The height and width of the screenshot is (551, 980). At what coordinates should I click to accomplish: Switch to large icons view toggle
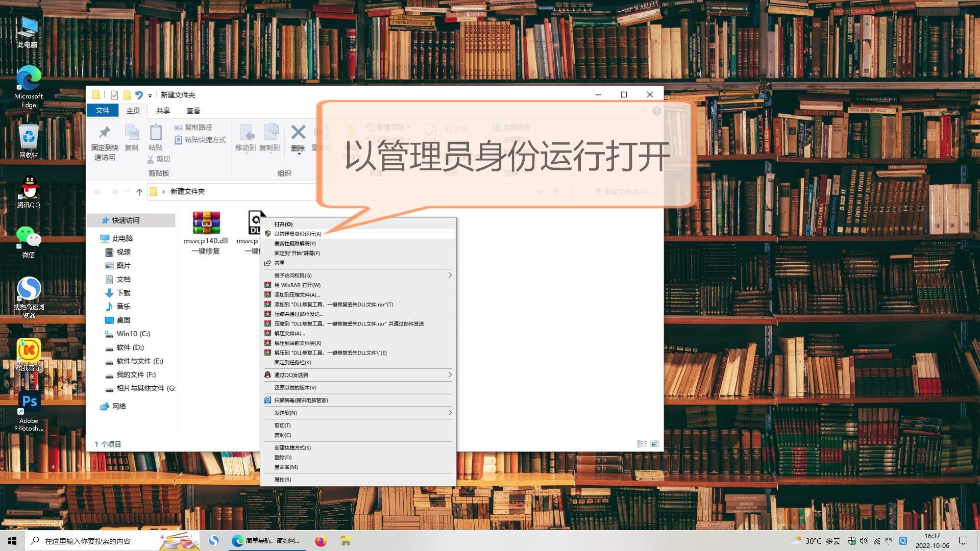click(x=654, y=444)
